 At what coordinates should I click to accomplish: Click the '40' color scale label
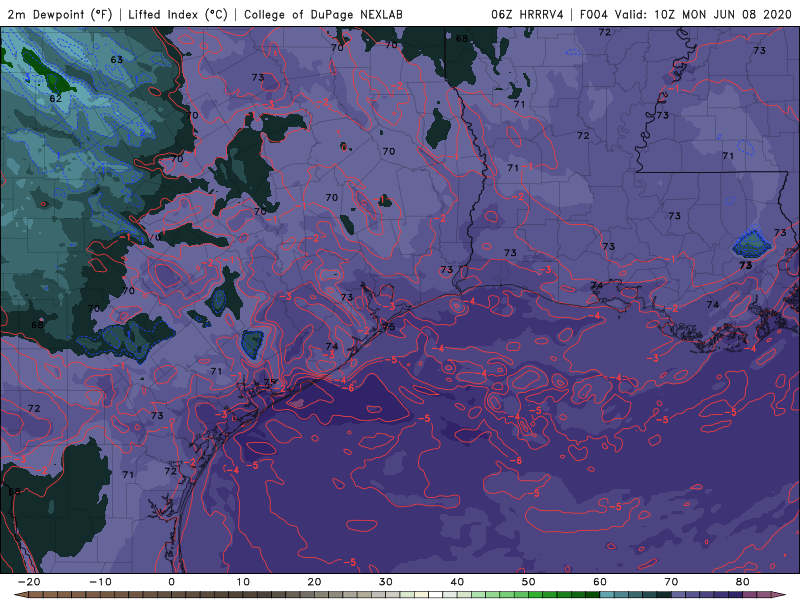tap(457, 582)
